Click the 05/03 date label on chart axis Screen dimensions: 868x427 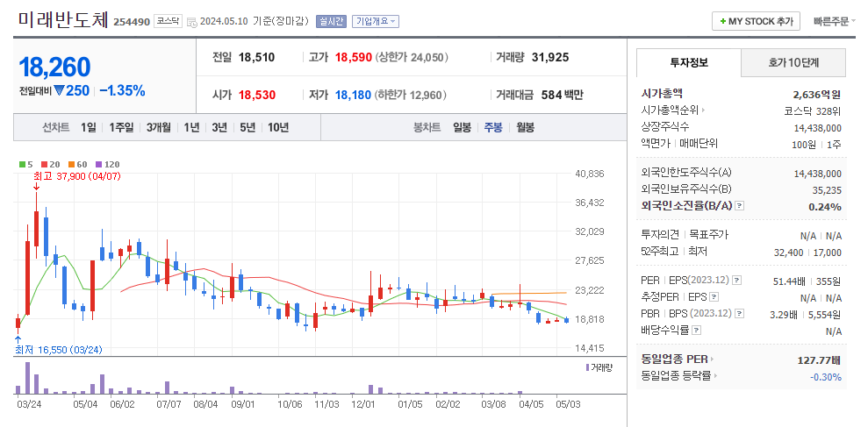point(568,404)
